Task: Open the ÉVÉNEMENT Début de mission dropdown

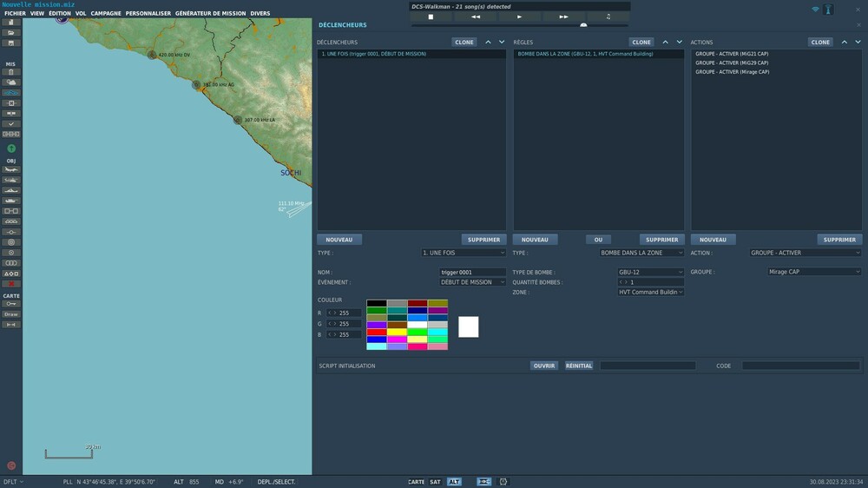Action: 472,282
